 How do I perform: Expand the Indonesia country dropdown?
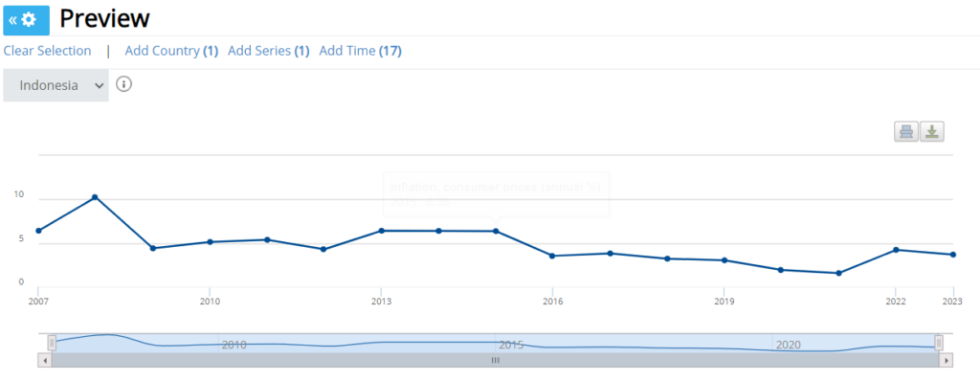(x=56, y=86)
